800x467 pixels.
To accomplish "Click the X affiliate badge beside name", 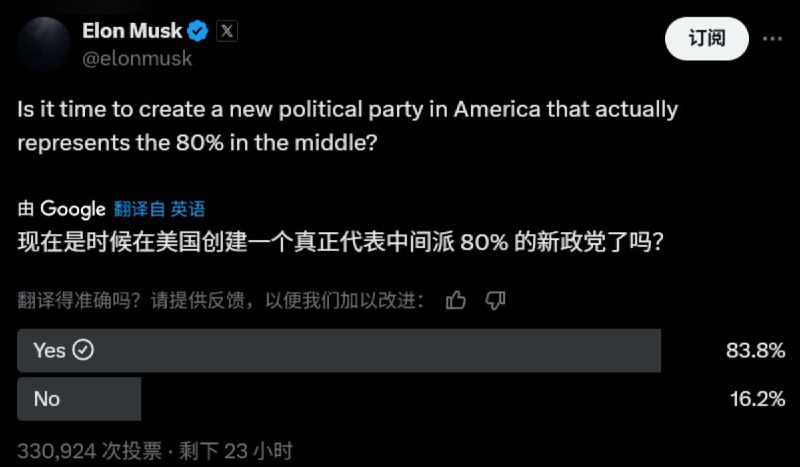I will pyautogui.click(x=227, y=31).
